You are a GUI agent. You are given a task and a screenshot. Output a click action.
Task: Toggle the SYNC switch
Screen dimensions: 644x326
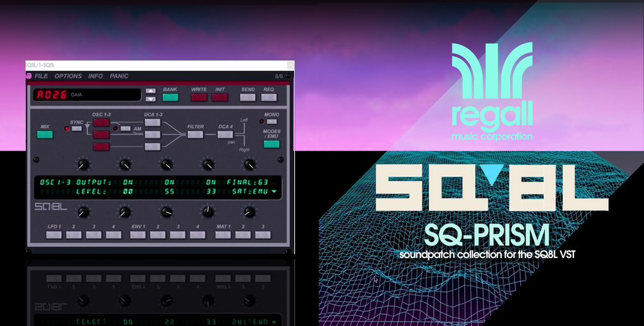coord(77,129)
